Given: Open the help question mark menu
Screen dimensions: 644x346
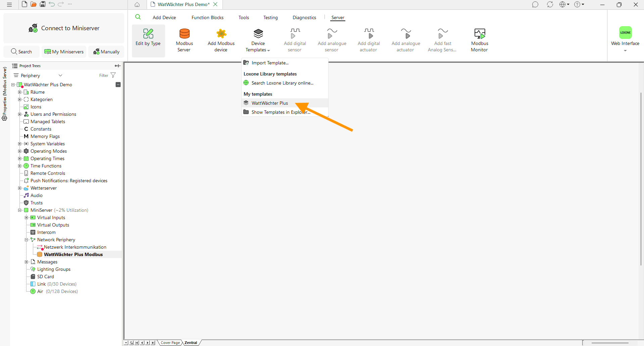Looking at the screenshot, I should 579,5.
